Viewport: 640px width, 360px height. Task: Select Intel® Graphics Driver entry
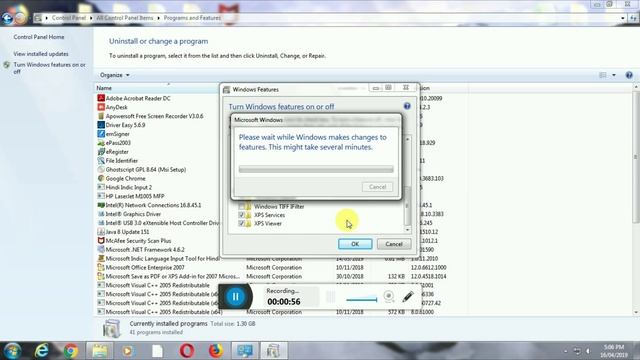133,214
